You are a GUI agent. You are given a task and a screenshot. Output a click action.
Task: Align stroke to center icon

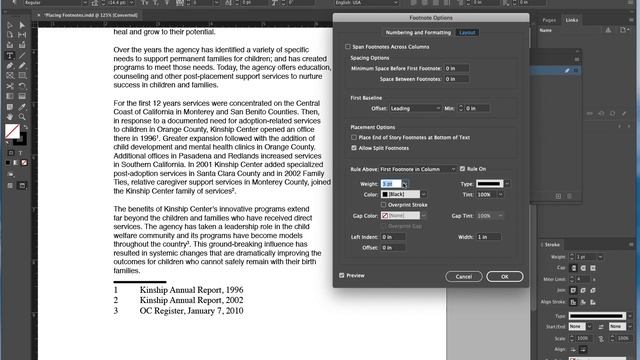pos(573,302)
